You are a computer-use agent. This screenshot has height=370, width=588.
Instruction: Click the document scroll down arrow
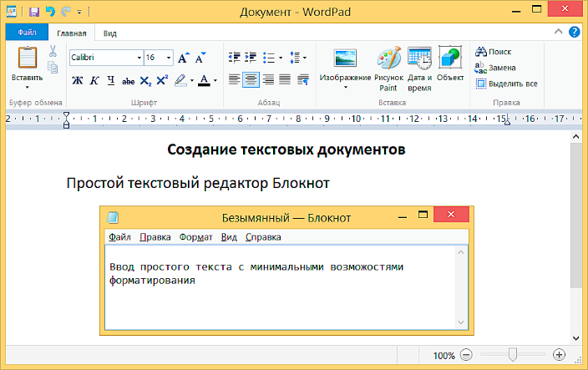click(576, 338)
